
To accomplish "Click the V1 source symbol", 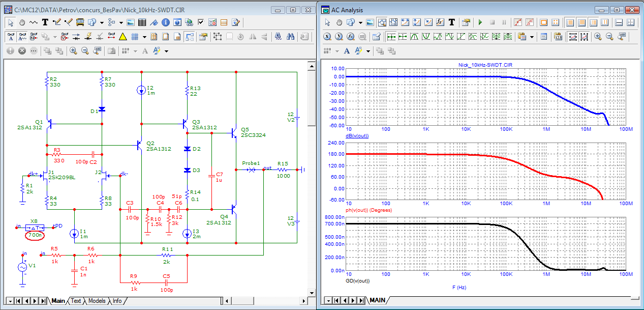I will pyautogui.click(x=23, y=267).
